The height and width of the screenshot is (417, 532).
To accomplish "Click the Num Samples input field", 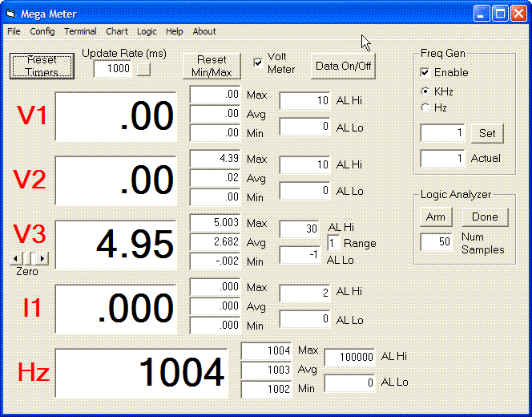I will click(x=437, y=242).
